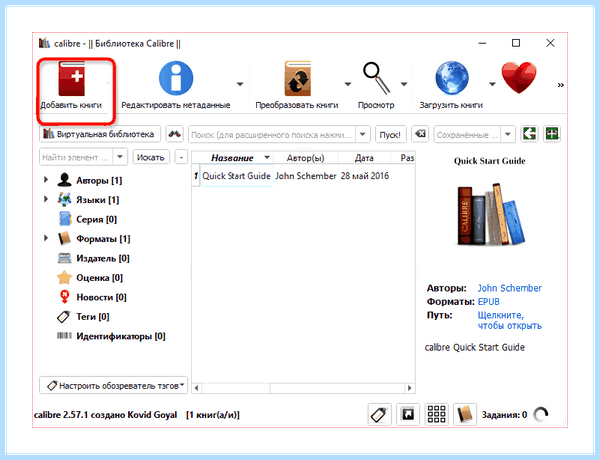Screen dimensions: 600x460
Task: Open Редактировать метаданные info icon
Action: [176, 78]
